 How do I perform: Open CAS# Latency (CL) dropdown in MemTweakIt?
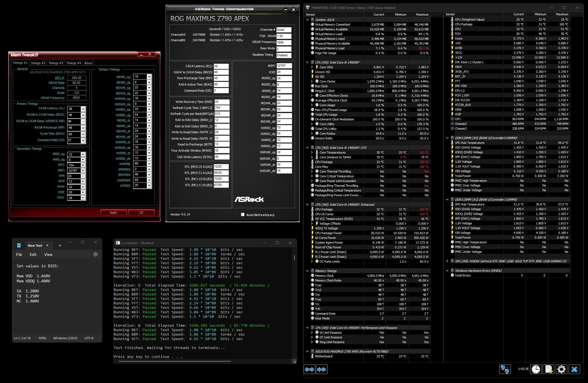click(83, 109)
